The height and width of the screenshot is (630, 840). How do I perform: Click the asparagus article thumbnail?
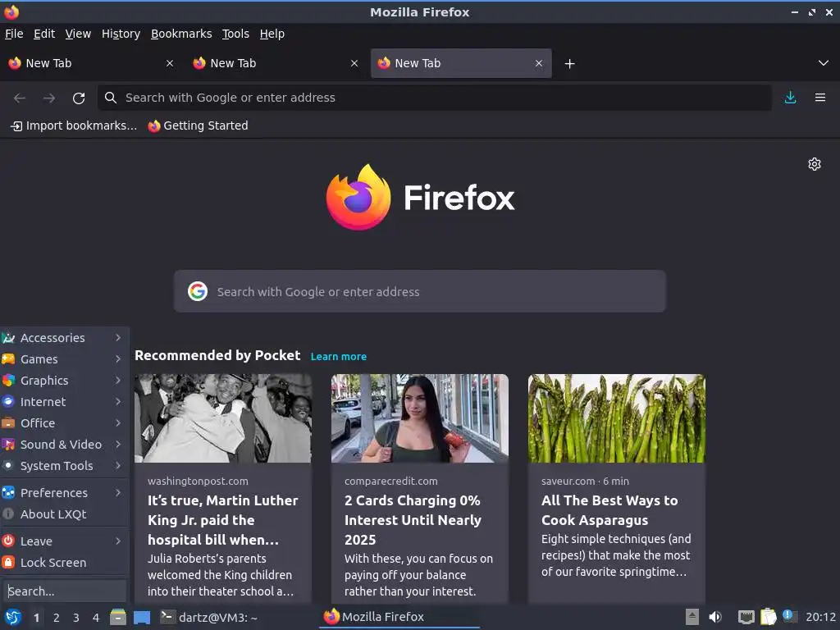click(617, 418)
